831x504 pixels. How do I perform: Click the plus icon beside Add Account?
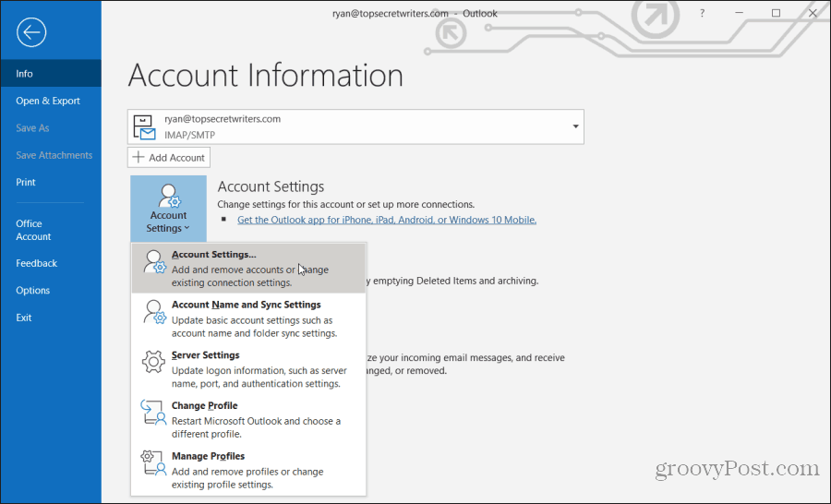tap(138, 158)
